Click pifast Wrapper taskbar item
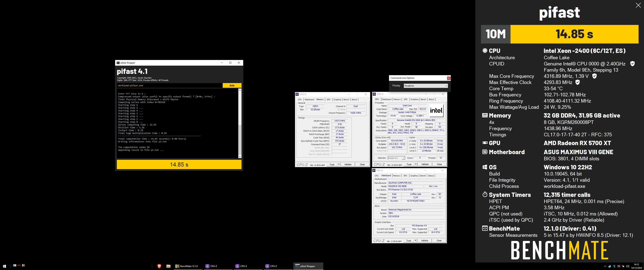Viewport: 644px width, 270px height. pyautogui.click(x=308, y=266)
